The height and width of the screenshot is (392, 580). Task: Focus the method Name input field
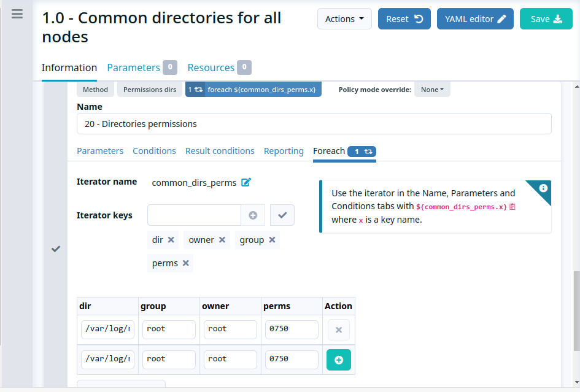coord(314,124)
